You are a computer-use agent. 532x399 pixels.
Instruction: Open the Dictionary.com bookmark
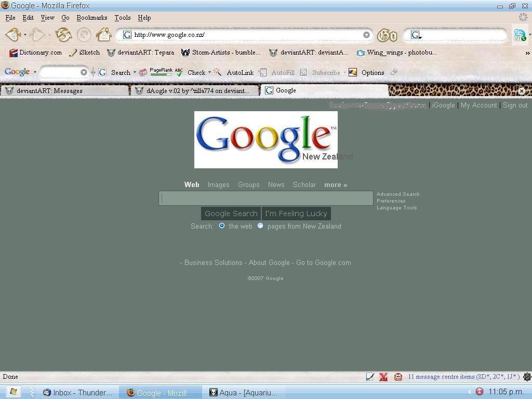coord(36,52)
